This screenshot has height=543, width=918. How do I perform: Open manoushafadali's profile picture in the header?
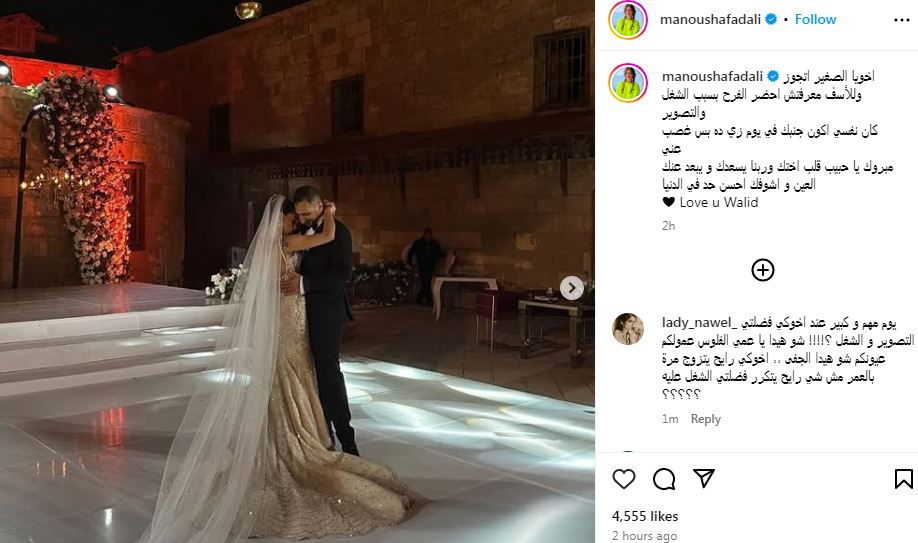tap(628, 20)
